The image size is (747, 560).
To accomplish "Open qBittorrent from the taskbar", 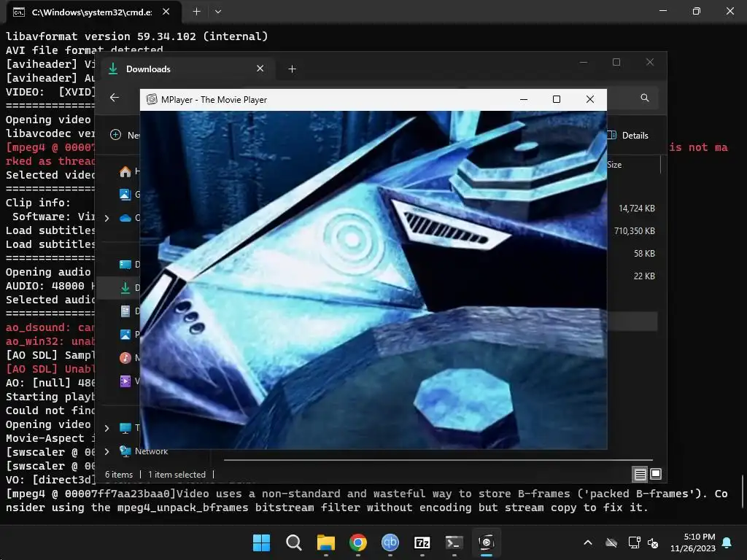I will pyautogui.click(x=390, y=542).
